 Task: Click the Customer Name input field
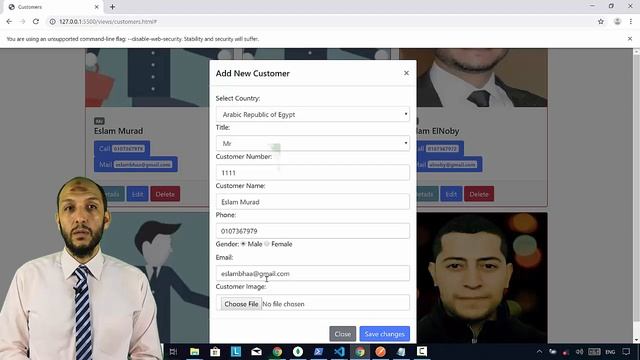click(313, 202)
